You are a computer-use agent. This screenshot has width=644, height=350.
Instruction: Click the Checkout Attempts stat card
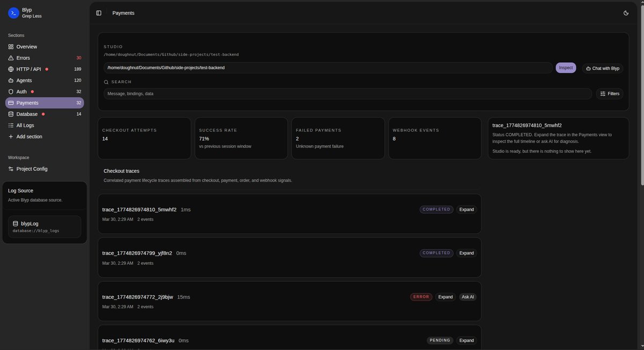pos(144,138)
